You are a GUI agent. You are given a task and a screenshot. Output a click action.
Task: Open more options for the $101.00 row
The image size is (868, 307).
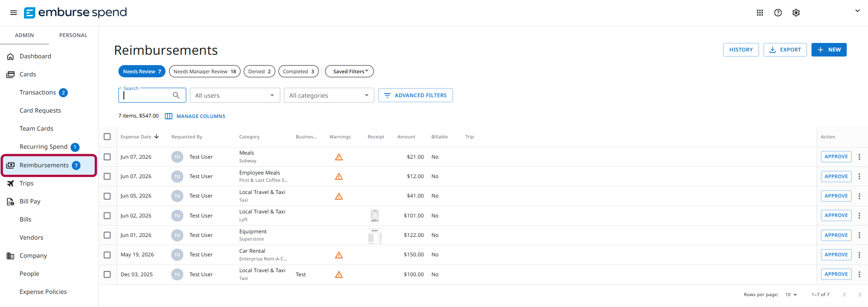coord(859,216)
